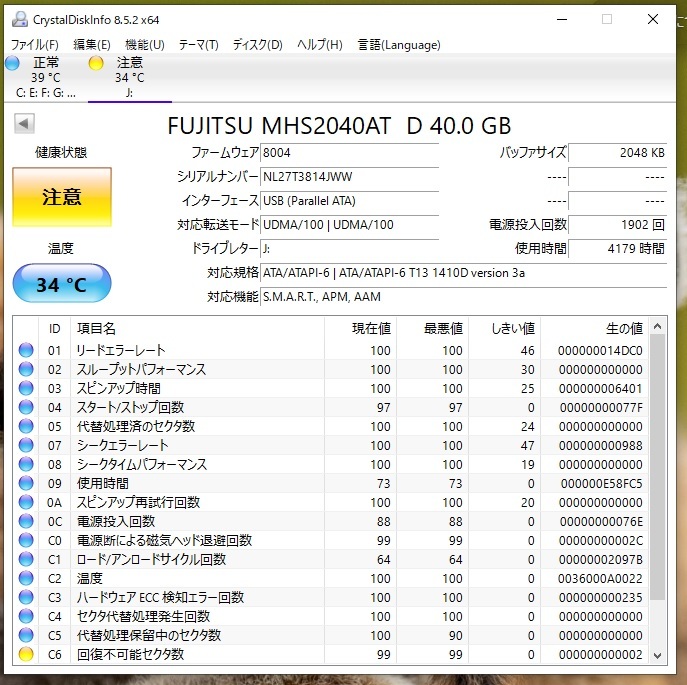The width and height of the screenshot is (687, 685).
Task: Click yellow caution icon of row C6 回復不可能セクタ数
Action: [26, 654]
